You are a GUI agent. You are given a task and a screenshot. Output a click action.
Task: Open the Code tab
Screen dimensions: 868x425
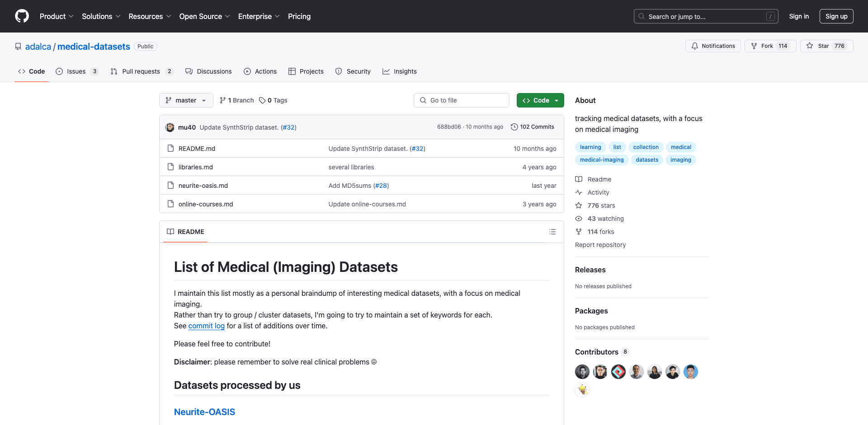pos(32,71)
